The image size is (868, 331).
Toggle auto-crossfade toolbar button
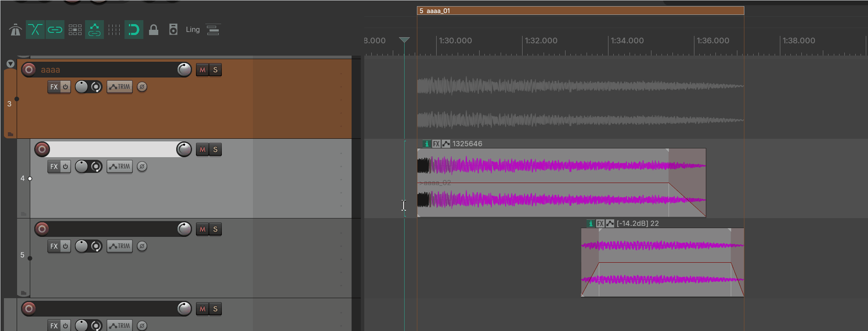point(35,30)
